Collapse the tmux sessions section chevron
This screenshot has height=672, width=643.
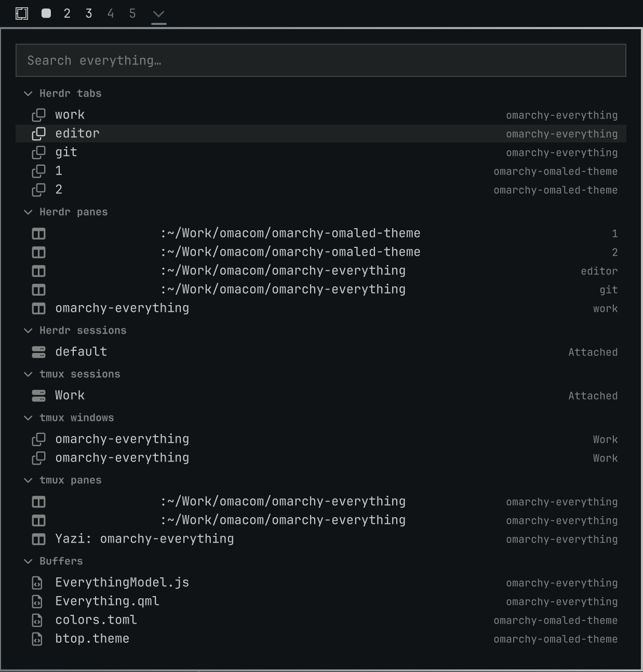[x=28, y=374]
